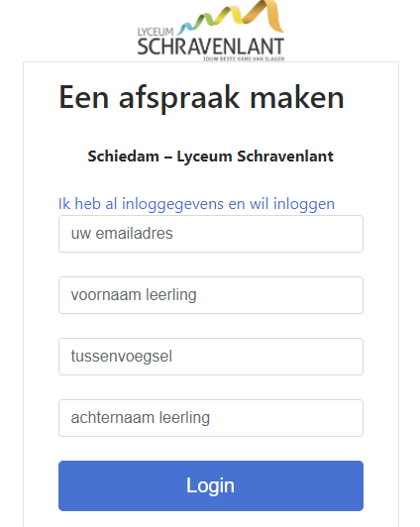Screen dimensions: 420x527
Task: Select the name prefix text box
Action: click(x=211, y=357)
